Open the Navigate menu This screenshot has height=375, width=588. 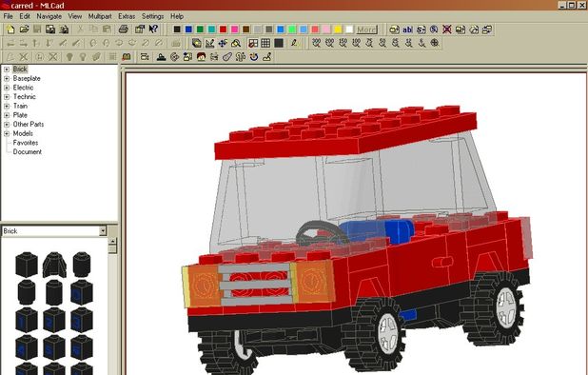[49, 16]
